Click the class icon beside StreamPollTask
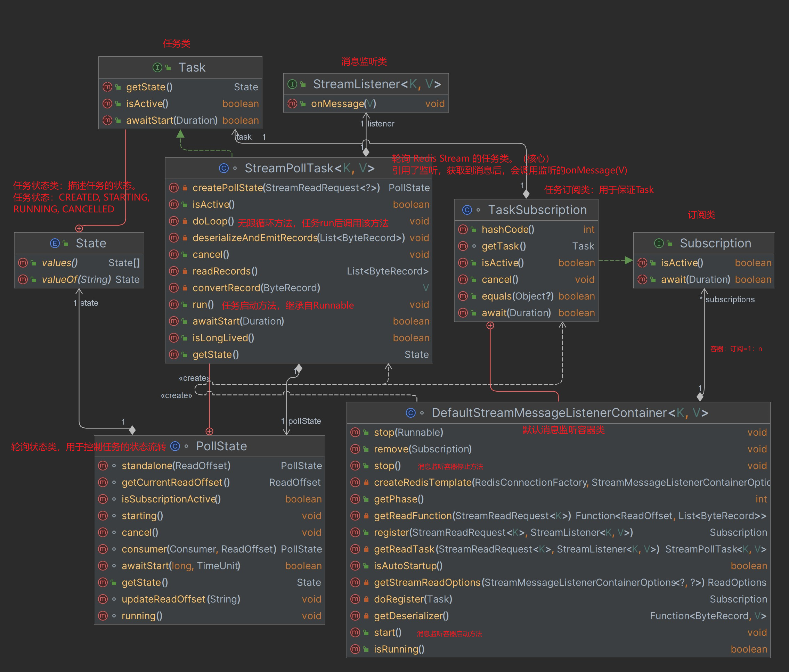The height and width of the screenshot is (672, 789). pyautogui.click(x=223, y=168)
